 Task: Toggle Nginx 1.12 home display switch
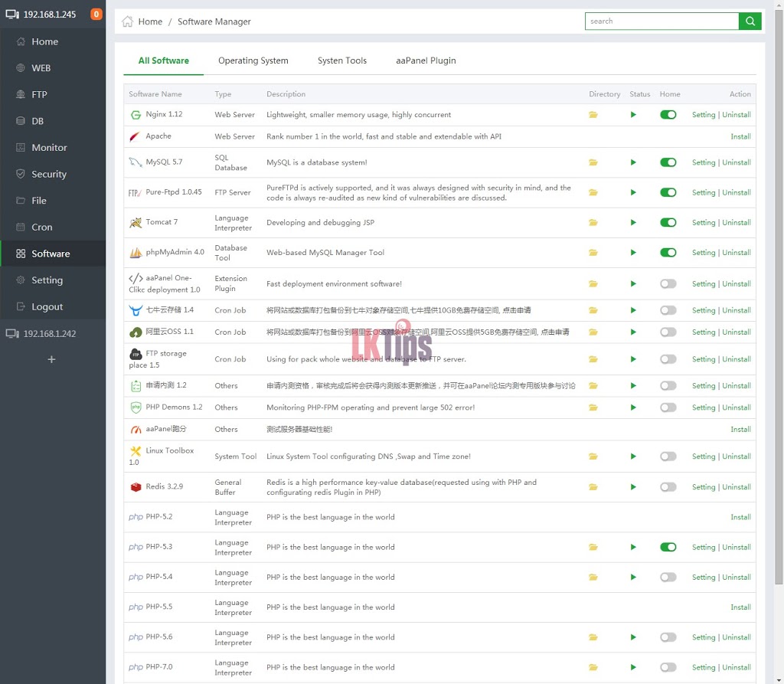668,115
